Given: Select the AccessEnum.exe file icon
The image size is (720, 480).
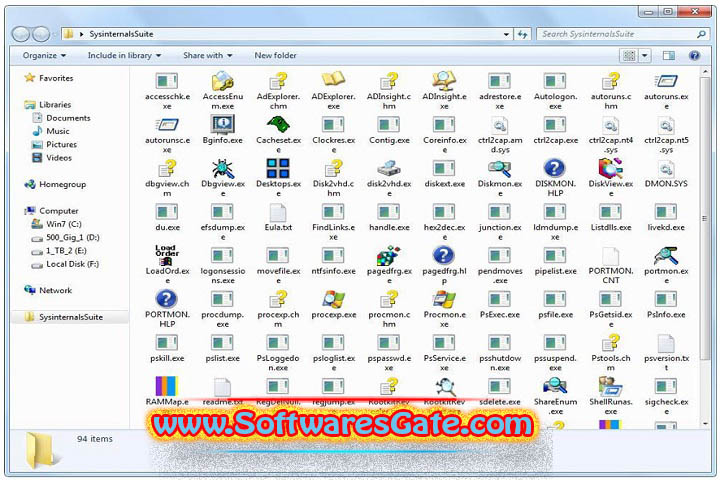Looking at the screenshot, I should click(x=223, y=81).
